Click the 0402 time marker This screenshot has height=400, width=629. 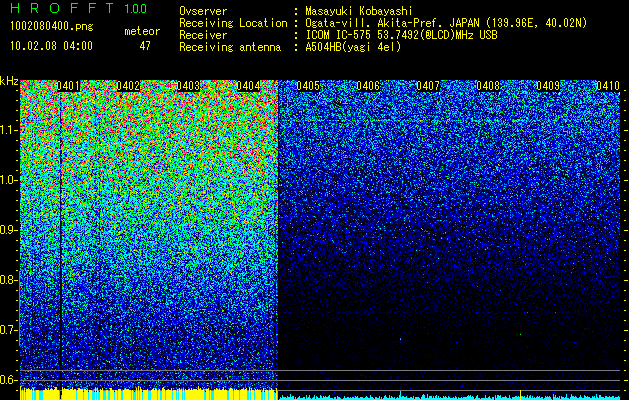pyautogui.click(x=128, y=86)
